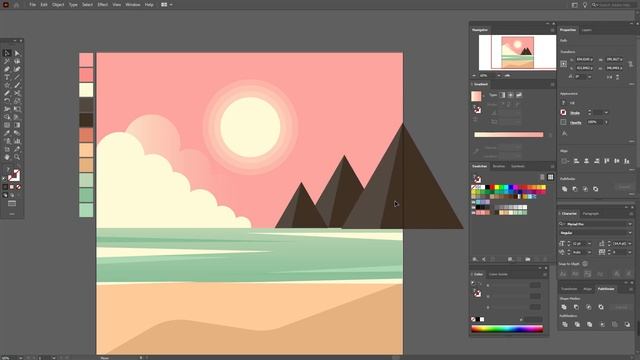Select the Rotate tool
This screenshot has width=640, height=360.
[7, 101]
